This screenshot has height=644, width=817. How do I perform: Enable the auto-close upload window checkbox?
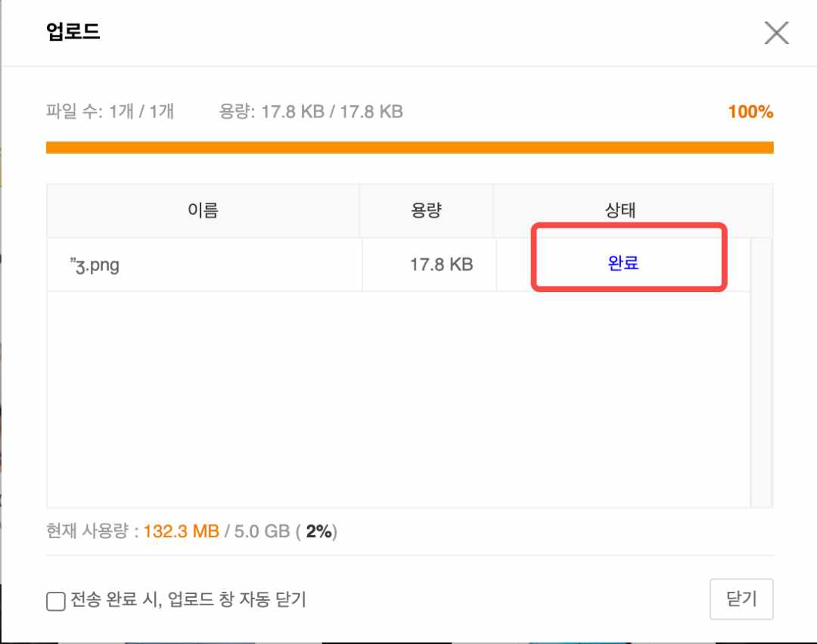tap(56, 601)
